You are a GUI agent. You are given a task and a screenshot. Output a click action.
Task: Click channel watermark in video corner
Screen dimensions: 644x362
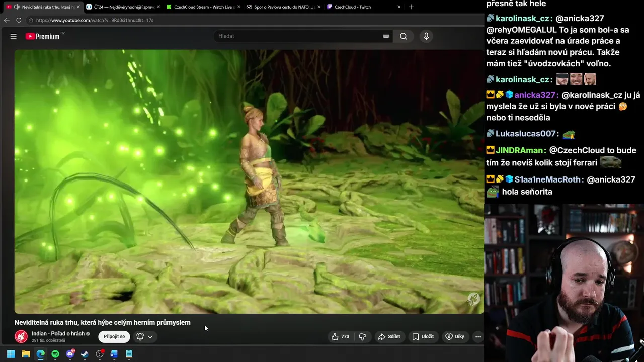pos(473,300)
